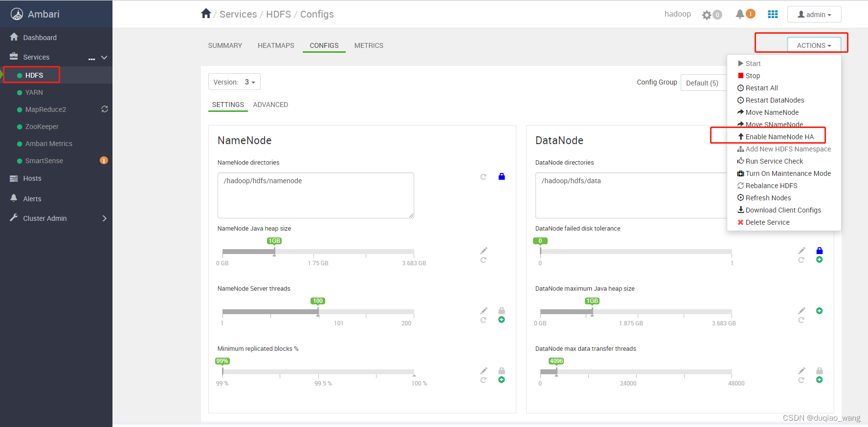Open the views grid icon
868x427 pixels.
pos(773,14)
